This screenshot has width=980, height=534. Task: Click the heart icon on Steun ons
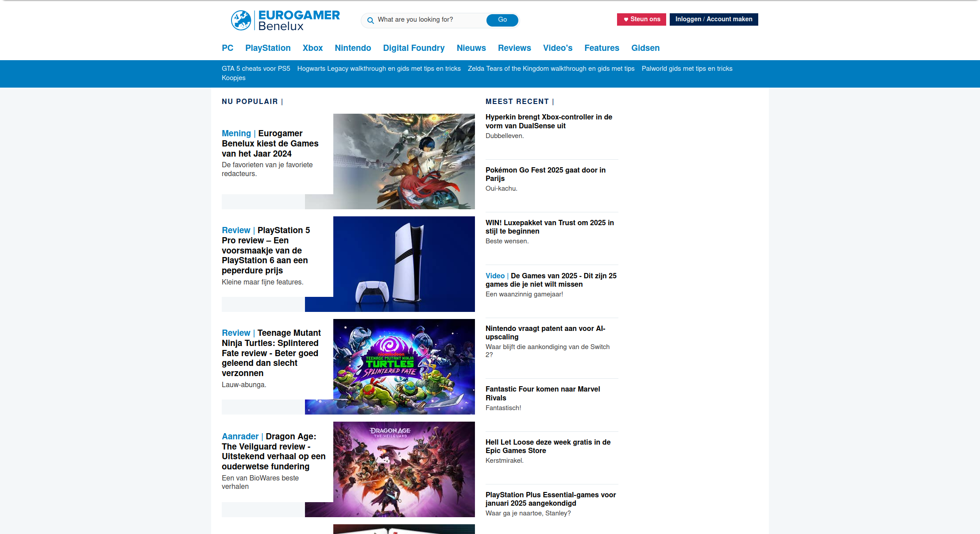(625, 19)
